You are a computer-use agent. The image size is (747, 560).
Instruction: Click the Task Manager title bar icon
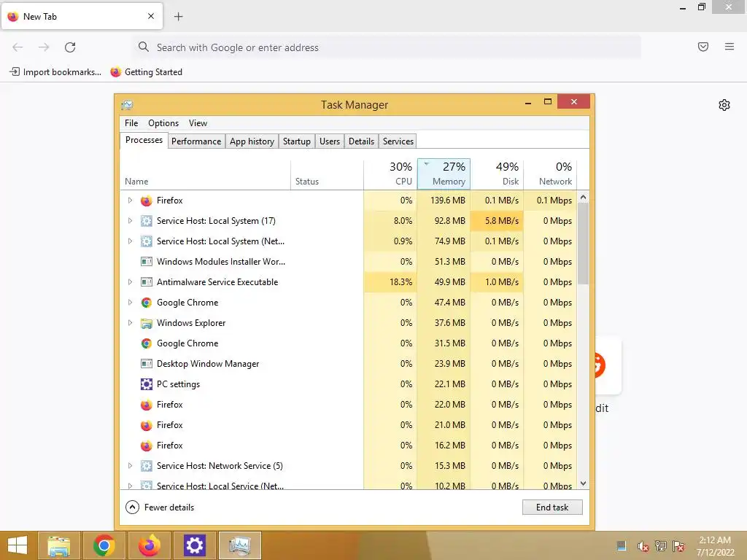pyautogui.click(x=127, y=105)
